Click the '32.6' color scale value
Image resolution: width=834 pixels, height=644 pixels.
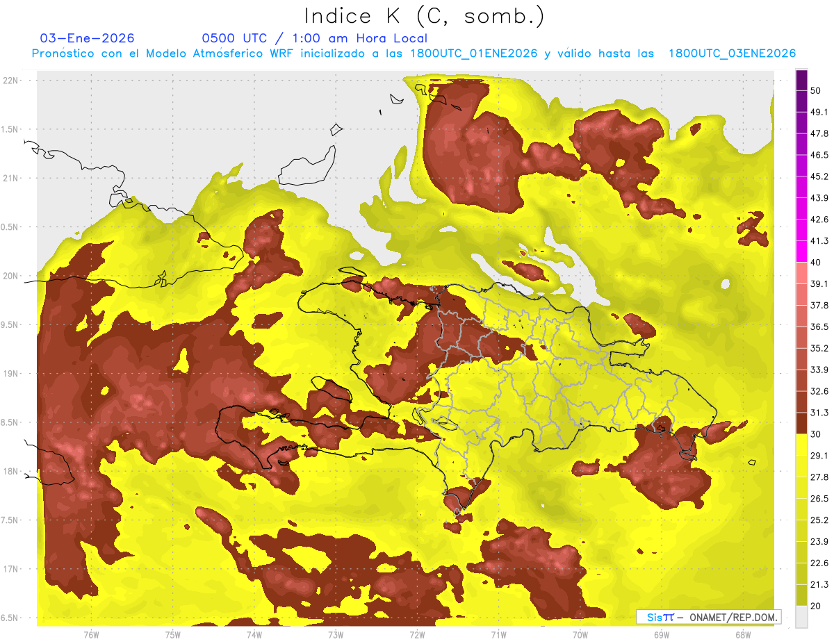point(819,391)
